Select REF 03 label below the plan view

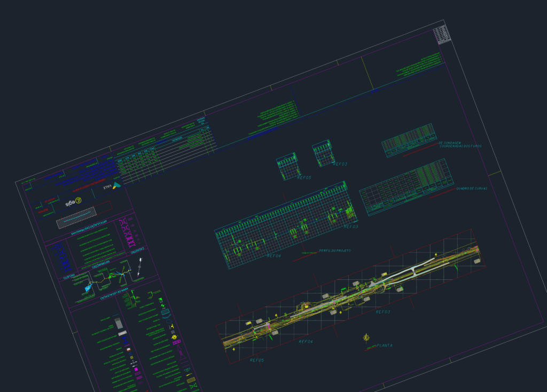click(382, 312)
